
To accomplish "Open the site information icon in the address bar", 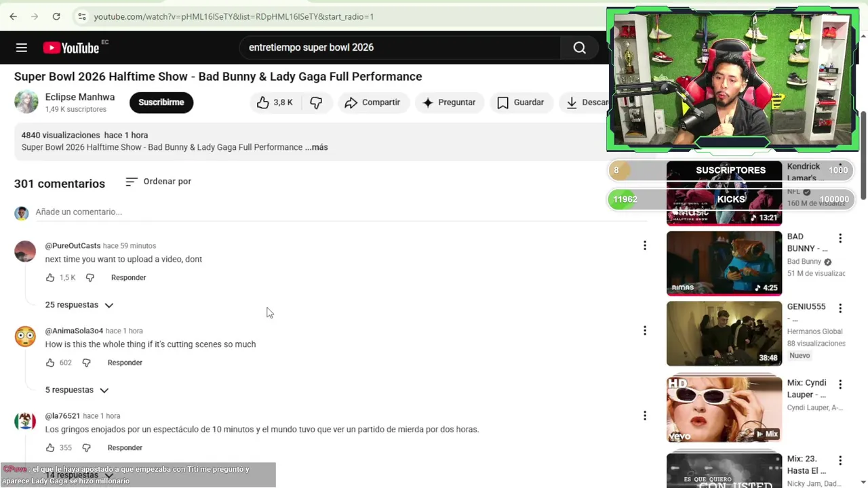I will click(x=81, y=16).
